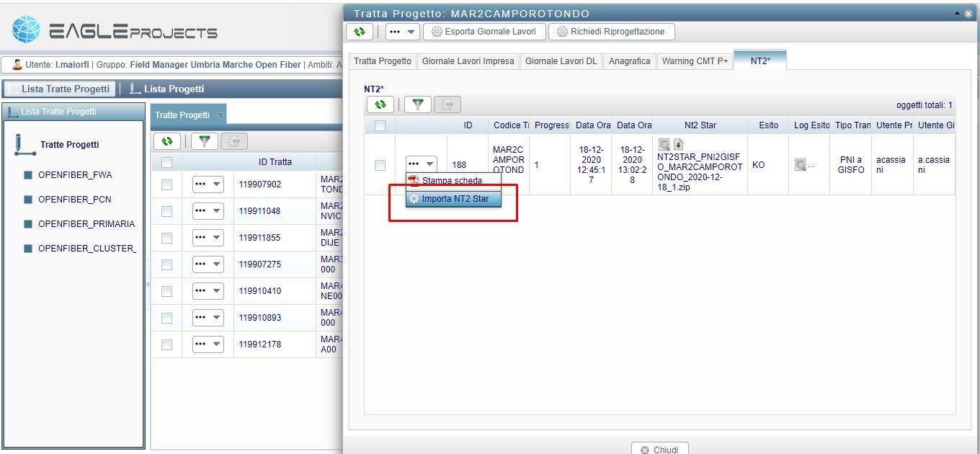Open the actions dropdown in dialog toolbar

(402, 32)
